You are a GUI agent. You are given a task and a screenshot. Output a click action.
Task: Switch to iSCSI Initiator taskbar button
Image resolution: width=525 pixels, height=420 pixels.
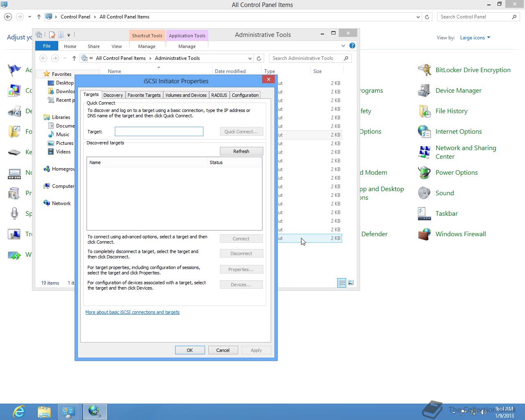pos(95,411)
